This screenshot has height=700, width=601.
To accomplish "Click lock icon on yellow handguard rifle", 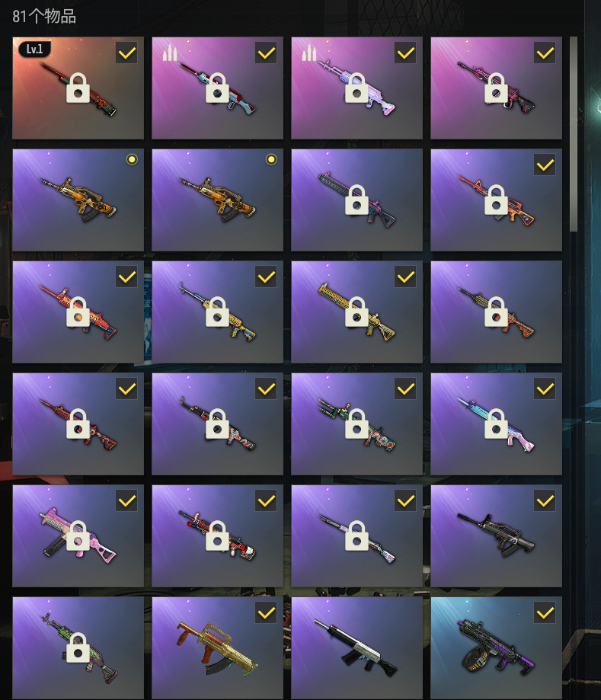I will coord(356,312).
